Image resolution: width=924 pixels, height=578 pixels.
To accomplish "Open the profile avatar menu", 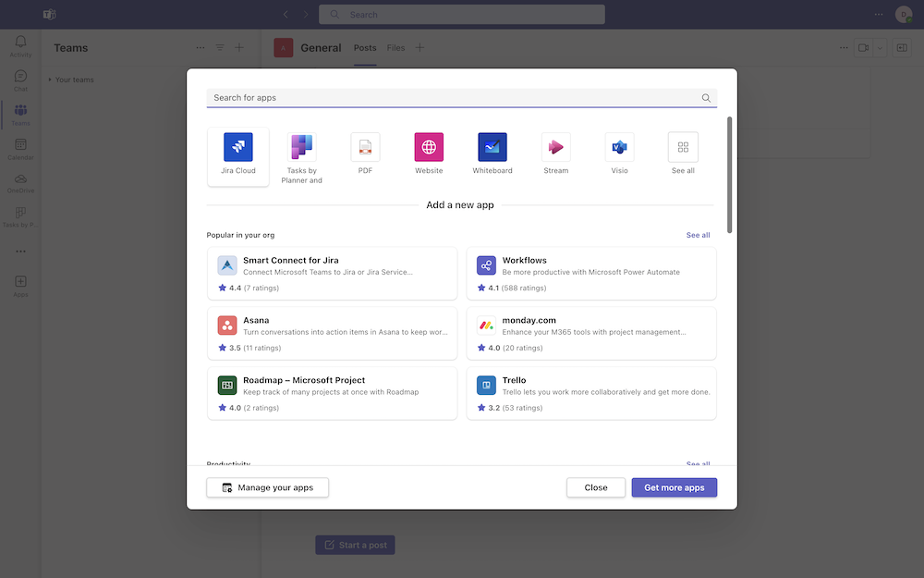I will click(x=904, y=15).
